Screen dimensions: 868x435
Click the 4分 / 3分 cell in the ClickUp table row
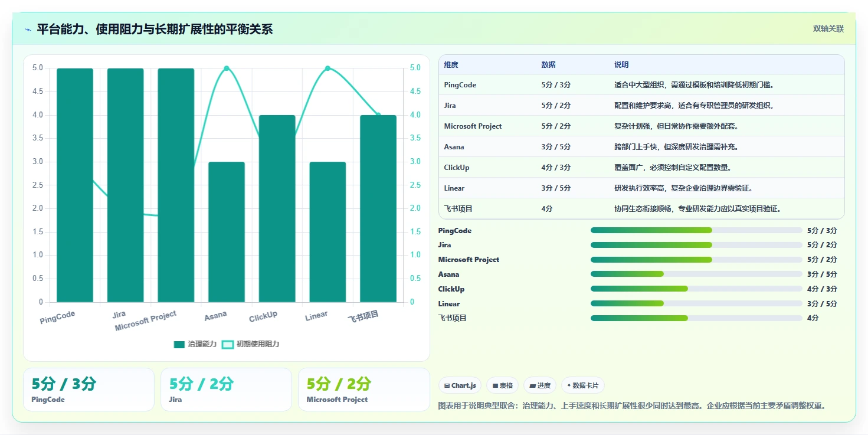coord(556,168)
